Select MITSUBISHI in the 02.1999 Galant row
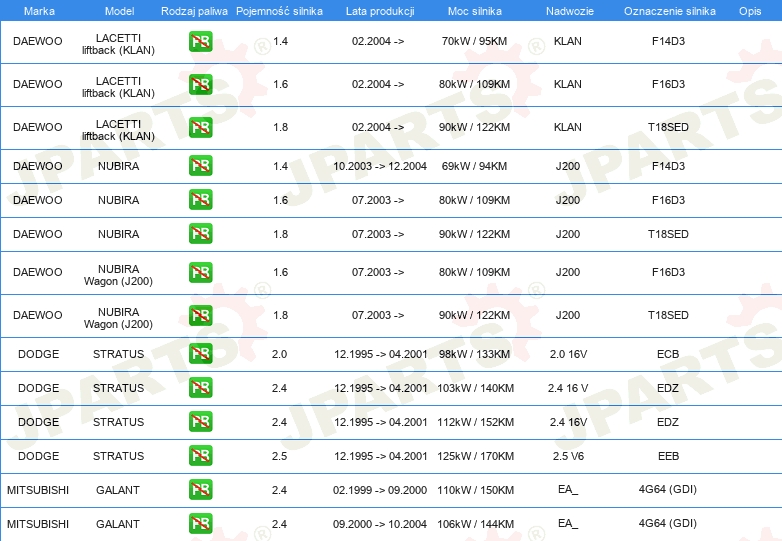 point(38,490)
